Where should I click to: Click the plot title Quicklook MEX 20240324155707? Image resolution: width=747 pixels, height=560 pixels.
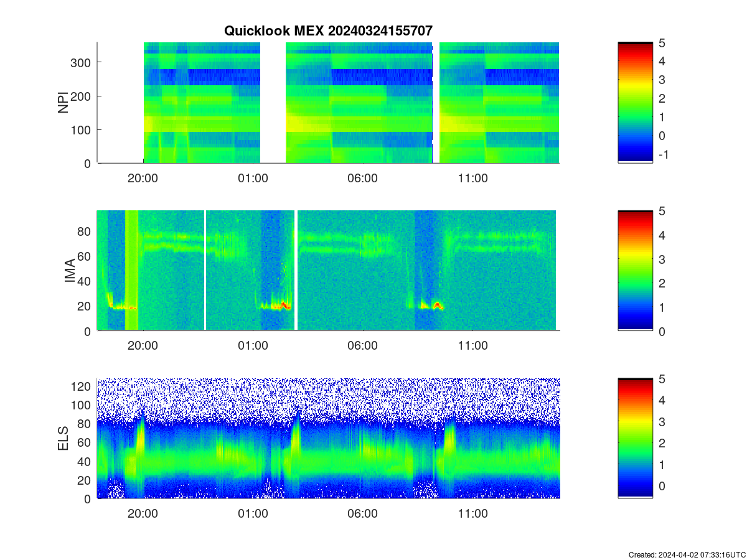[x=328, y=30]
